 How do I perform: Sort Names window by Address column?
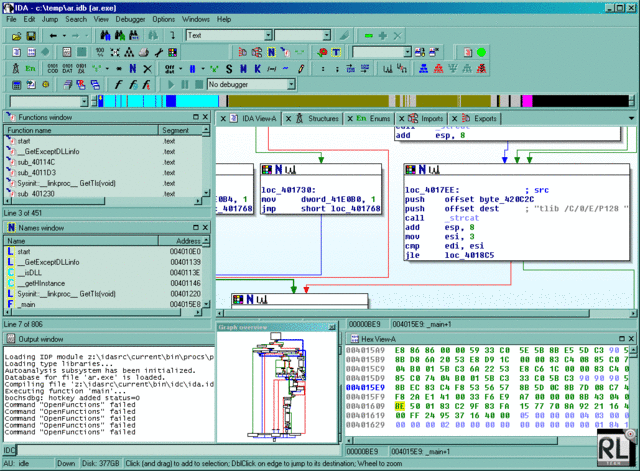(180, 241)
